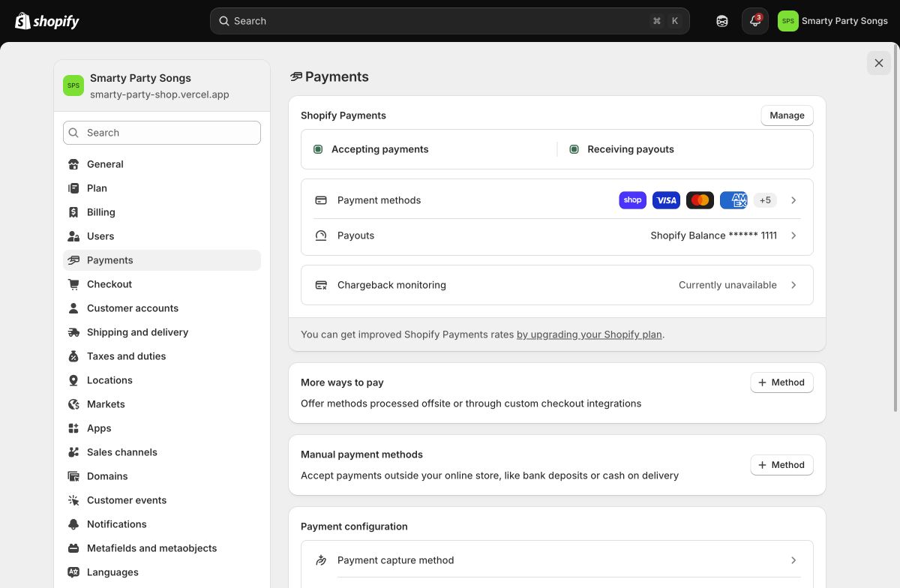Viewport: 900px width, 588px height.
Task: Click the Markets globe icon
Action: (73, 404)
